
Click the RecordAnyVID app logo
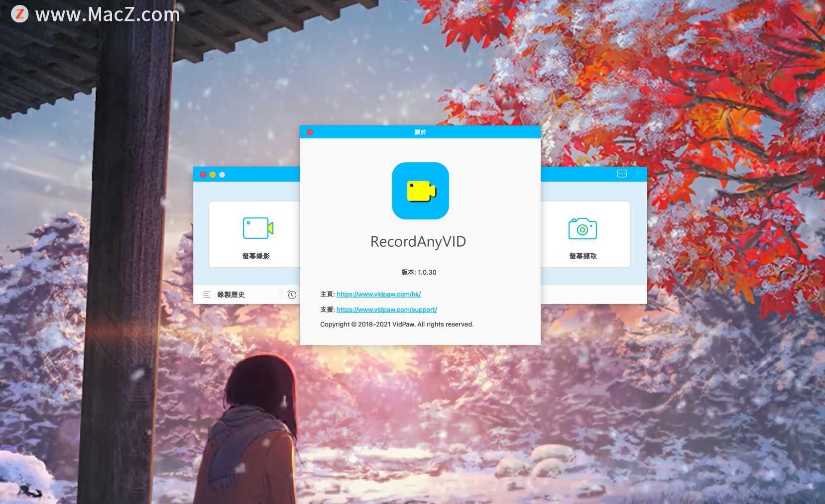pos(420,191)
